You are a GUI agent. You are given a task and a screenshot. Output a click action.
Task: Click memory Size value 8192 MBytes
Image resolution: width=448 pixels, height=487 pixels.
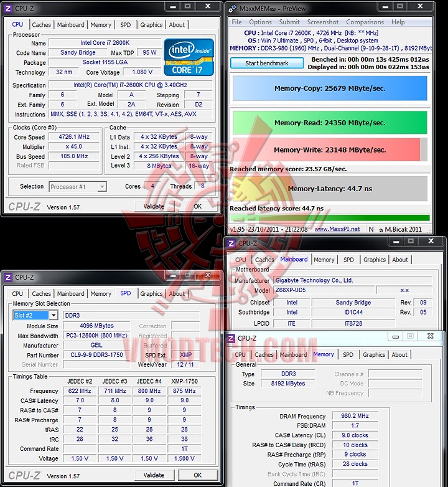(x=288, y=383)
